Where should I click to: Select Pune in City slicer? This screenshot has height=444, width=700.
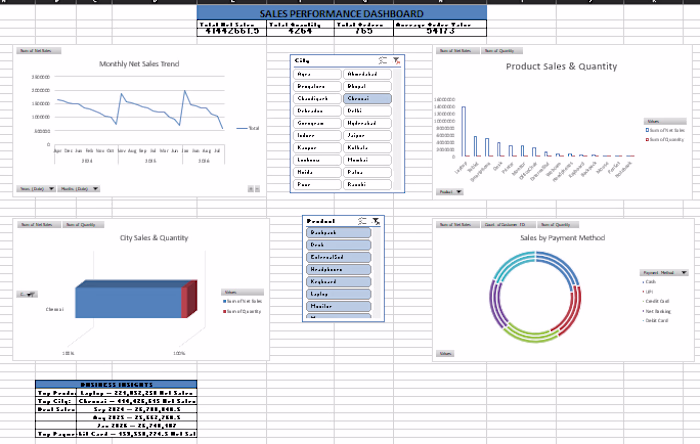[317, 184]
